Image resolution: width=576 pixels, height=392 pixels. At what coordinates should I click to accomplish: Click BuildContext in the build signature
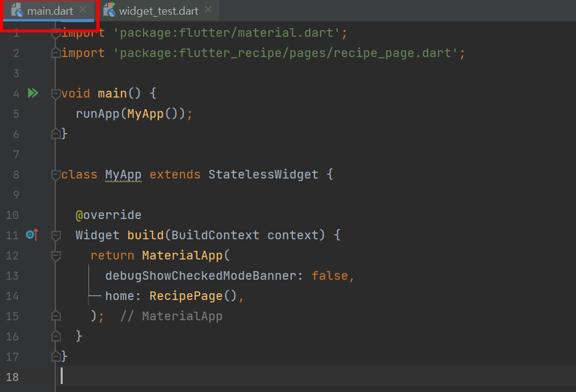click(216, 235)
